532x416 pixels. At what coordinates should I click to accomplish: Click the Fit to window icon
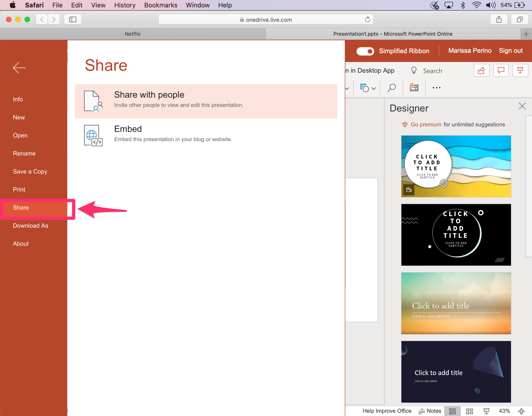(x=521, y=411)
